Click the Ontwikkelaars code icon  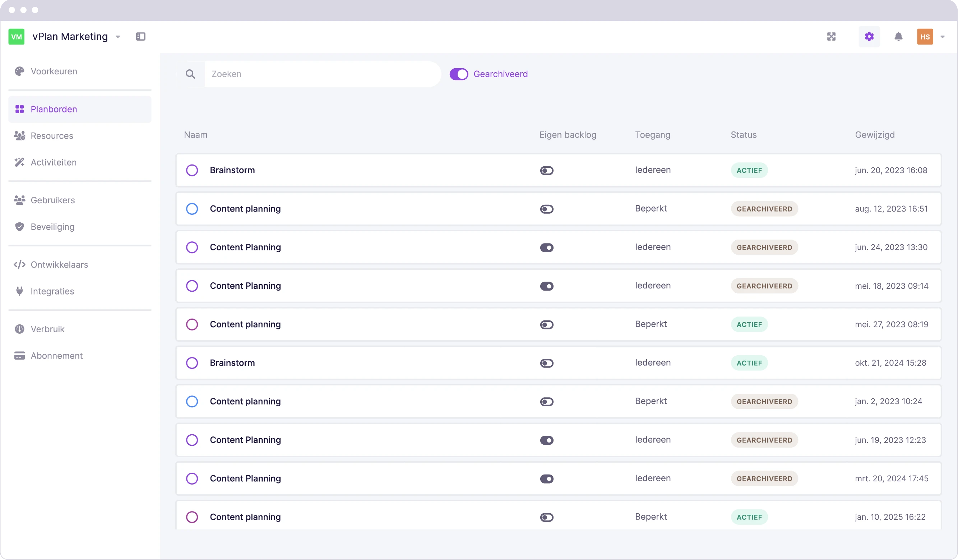click(19, 265)
